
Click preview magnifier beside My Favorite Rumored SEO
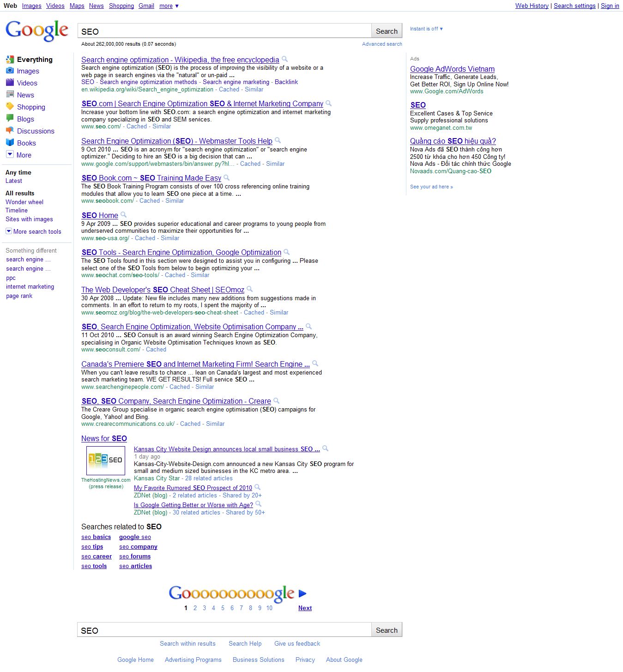pos(258,487)
